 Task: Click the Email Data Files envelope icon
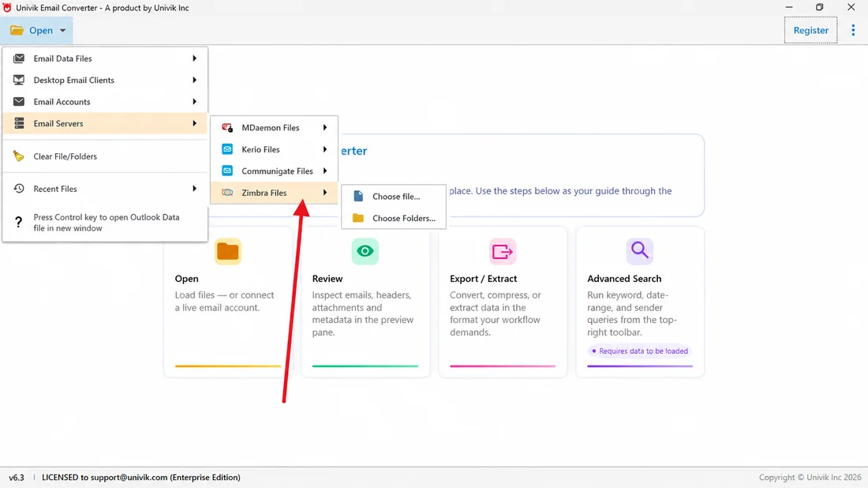click(x=19, y=58)
